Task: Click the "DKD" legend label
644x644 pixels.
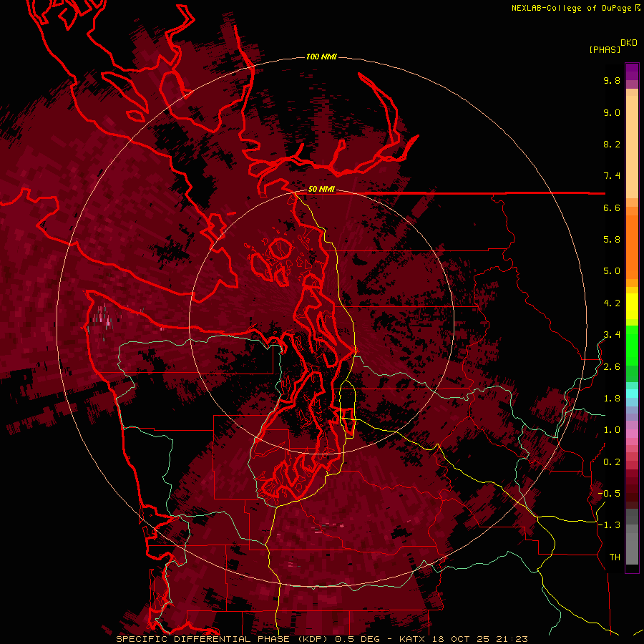Action: click(x=629, y=43)
